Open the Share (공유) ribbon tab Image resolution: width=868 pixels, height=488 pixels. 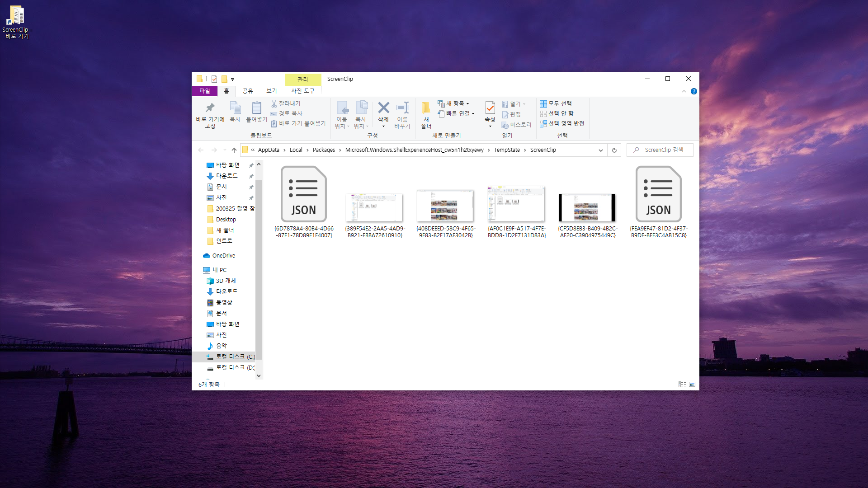[247, 91]
